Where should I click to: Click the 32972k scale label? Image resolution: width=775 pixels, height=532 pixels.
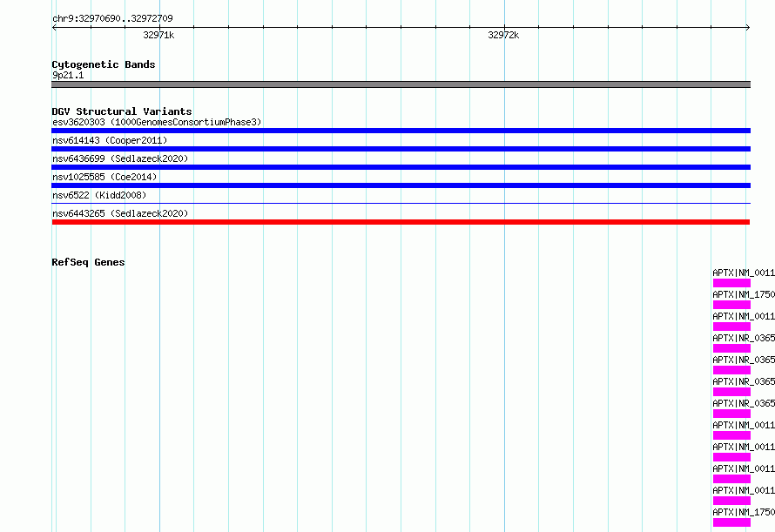coord(503,35)
